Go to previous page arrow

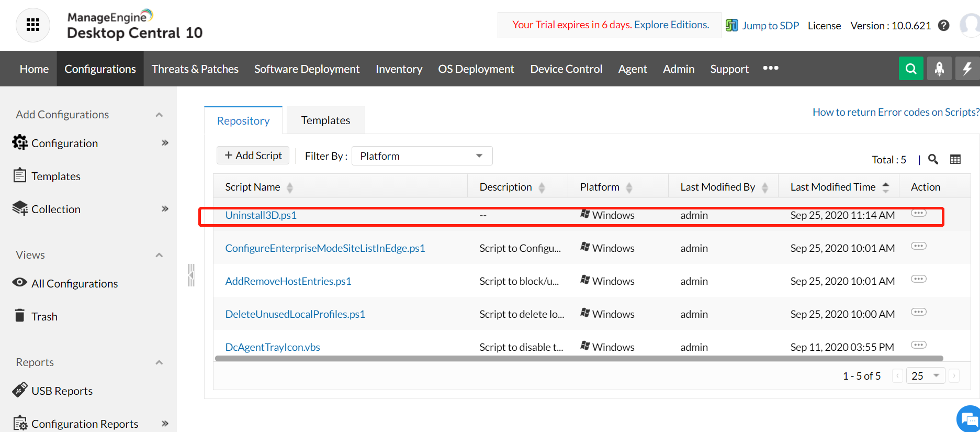coord(897,376)
